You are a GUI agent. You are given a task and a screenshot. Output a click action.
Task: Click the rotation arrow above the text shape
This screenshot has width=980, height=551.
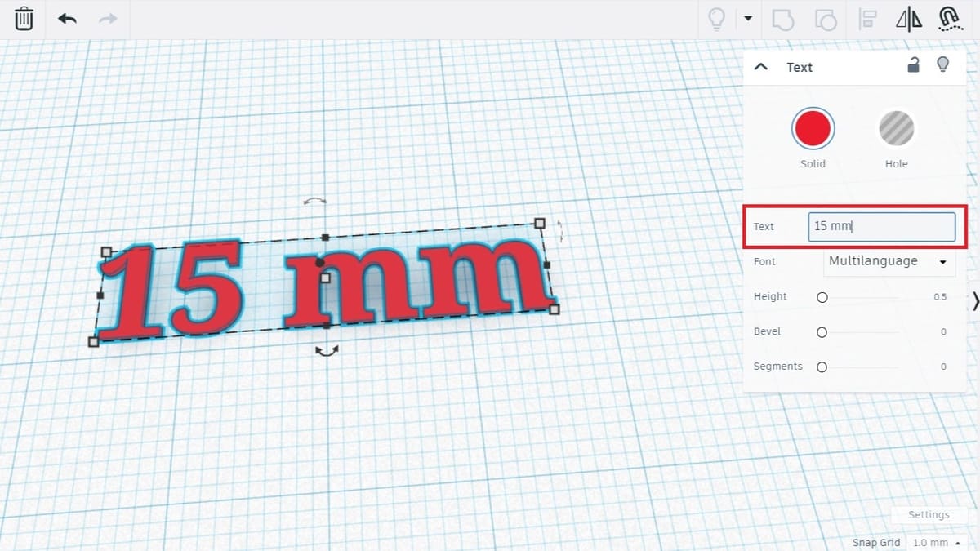tap(314, 200)
